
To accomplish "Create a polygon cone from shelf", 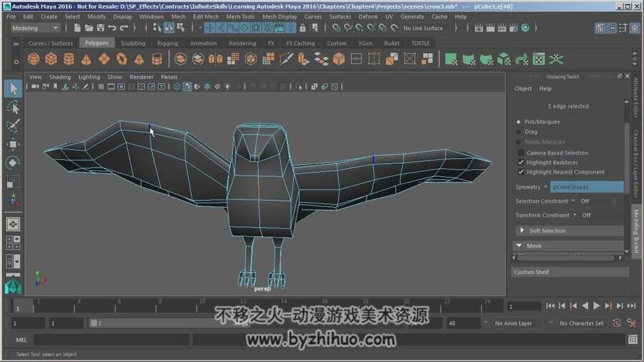I will (x=87, y=59).
